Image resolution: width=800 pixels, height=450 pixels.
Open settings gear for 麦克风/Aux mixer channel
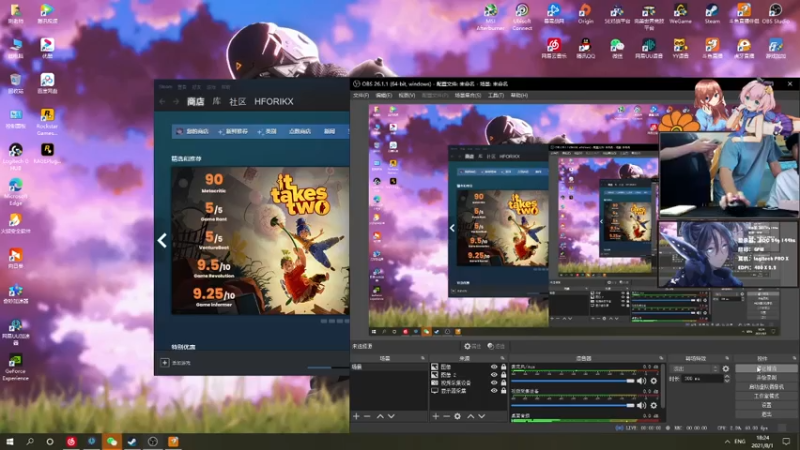click(x=654, y=381)
